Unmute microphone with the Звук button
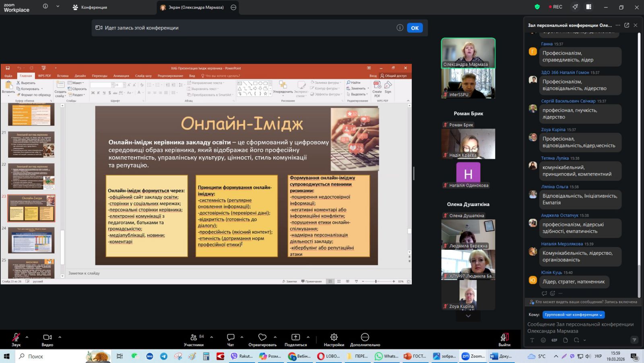644x363 pixels. click(x=16, y=339)
